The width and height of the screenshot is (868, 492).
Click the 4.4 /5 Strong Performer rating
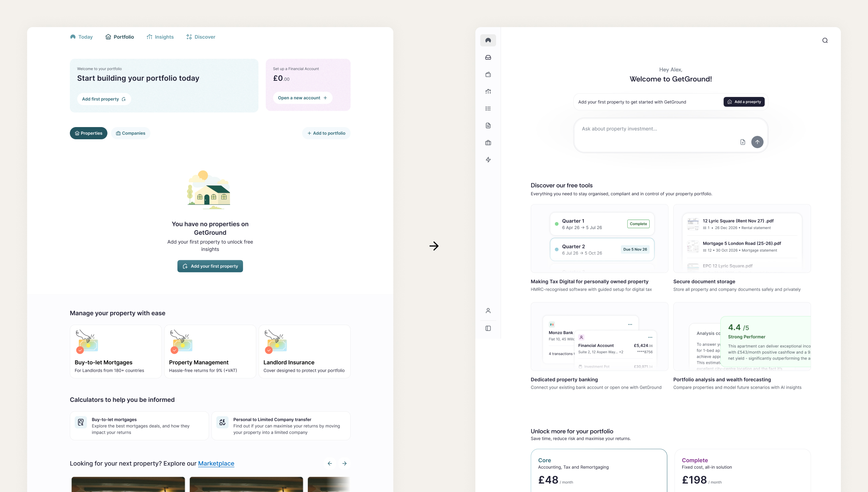(766, 342)
